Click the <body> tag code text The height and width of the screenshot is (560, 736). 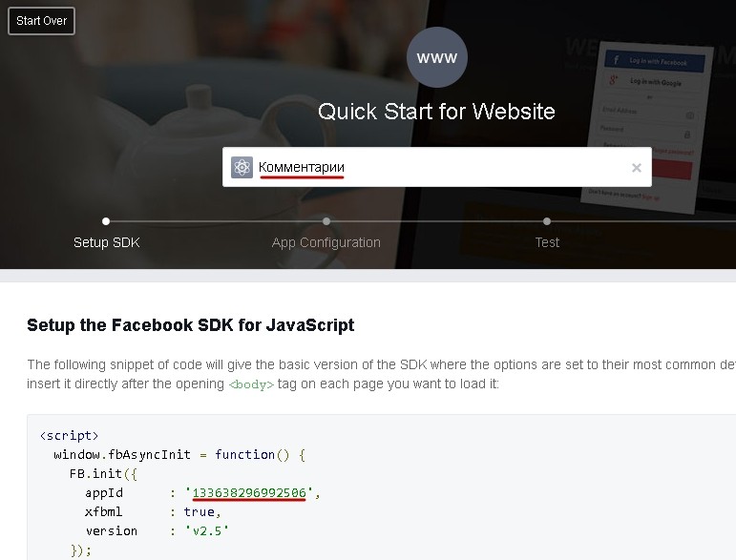click(x=251, y=384)
